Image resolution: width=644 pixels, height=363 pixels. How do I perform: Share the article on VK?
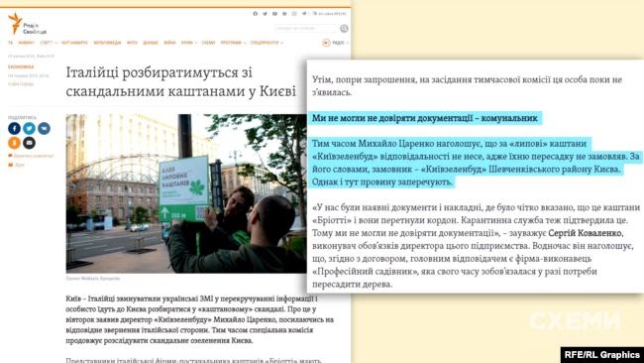(x=44, y=128)
